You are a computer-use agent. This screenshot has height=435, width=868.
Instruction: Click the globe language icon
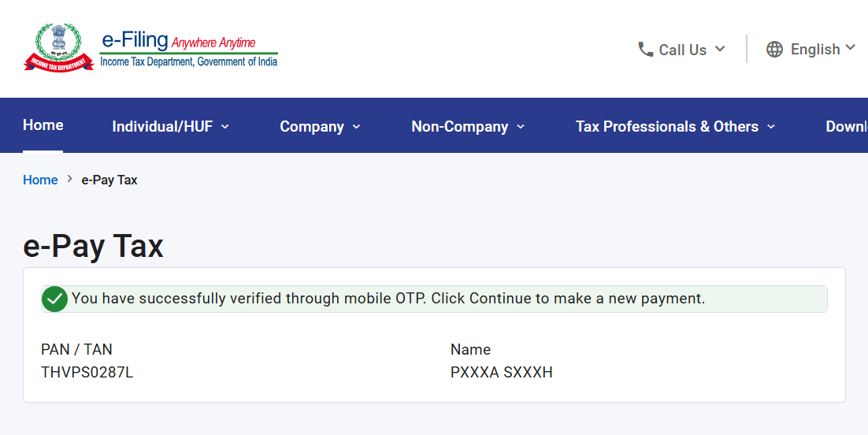pos(775,50)
